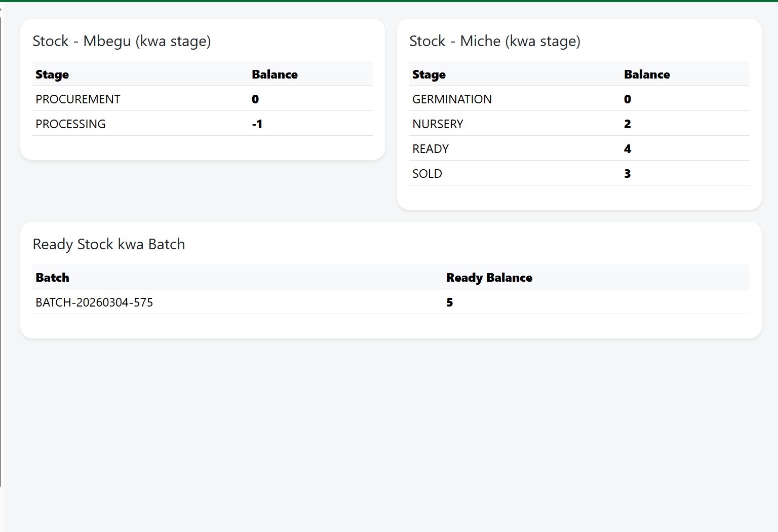778x532 pixels.
Task: Click the Stock - Mbegu card title
Action: click(x=122, y=41)
